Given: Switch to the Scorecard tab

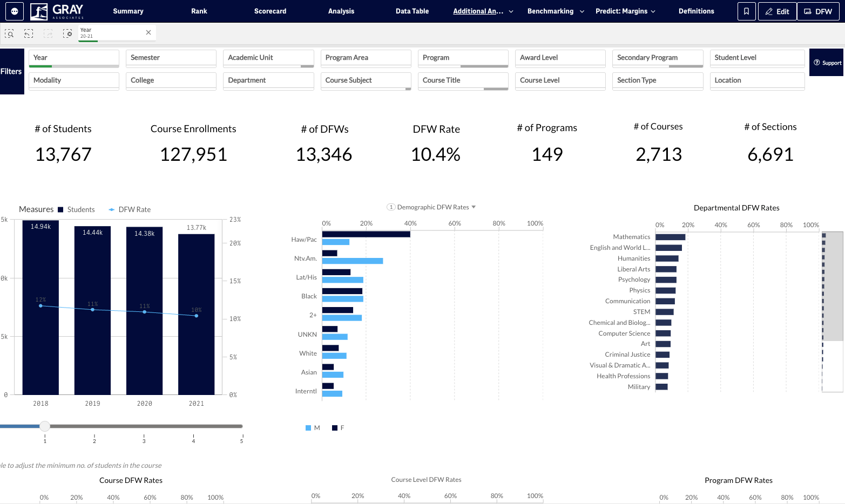Looking at the screenshot, I should coord(270,11).
